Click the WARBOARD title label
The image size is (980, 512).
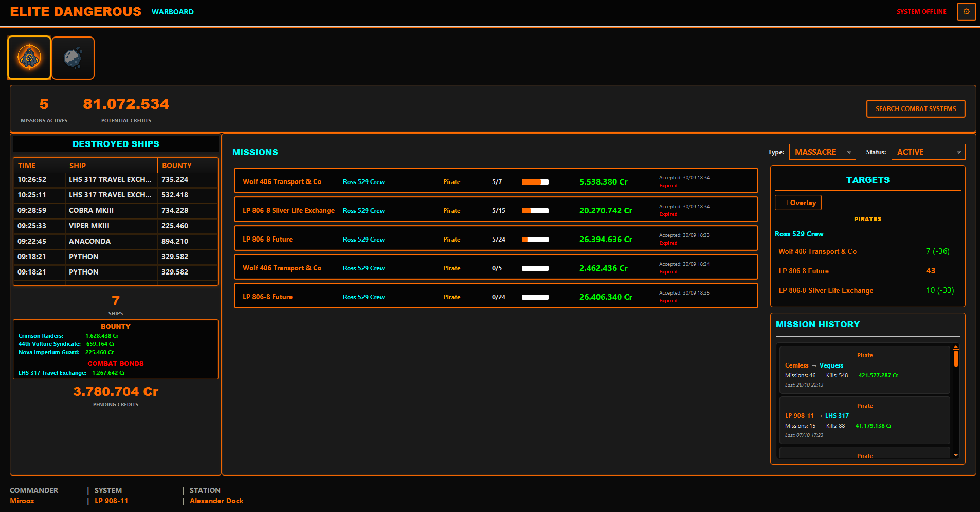pyautogui.click(x=173, y=12)
